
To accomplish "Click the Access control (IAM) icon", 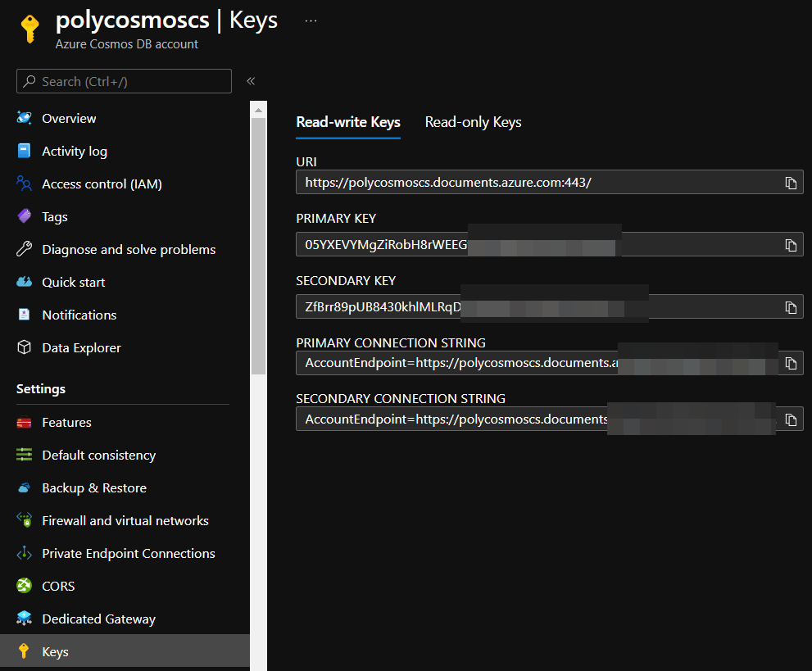I will click(x=25, y=184).
